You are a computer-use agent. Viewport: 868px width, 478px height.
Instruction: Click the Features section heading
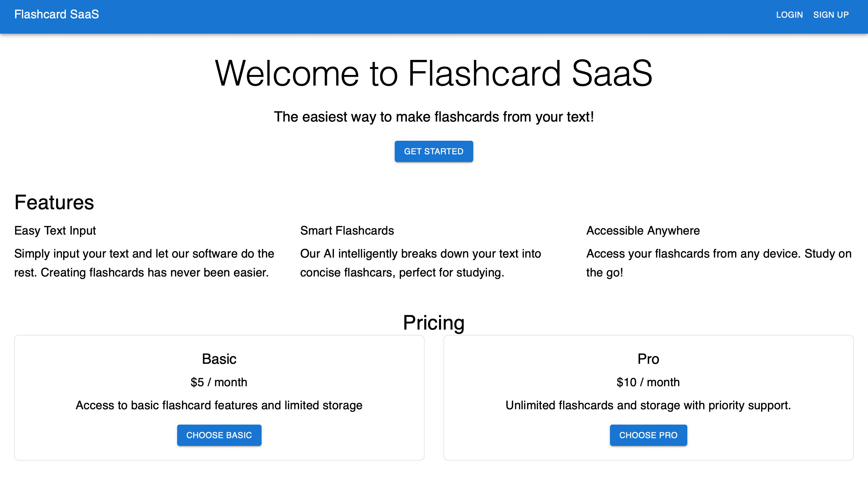pyautogui.click(x=54, y=202)
